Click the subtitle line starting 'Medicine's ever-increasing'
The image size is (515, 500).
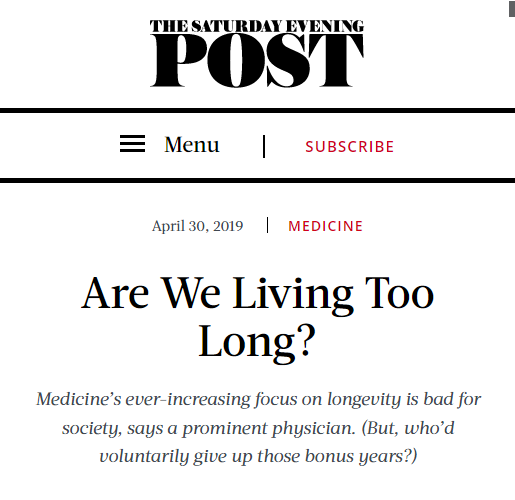click(x=258, y=399)
